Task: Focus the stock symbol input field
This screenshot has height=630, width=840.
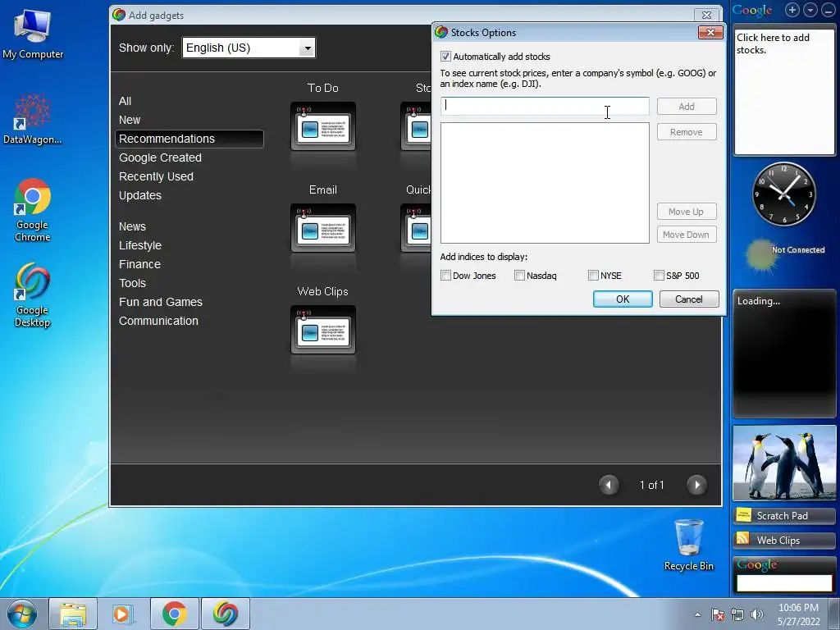Action: (545, 106)
